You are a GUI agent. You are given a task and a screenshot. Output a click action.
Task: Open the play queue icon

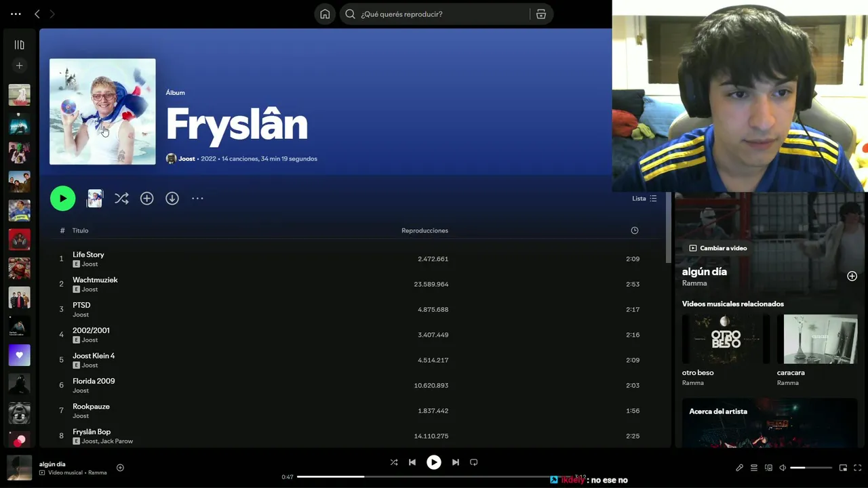pyautogui.click(x=754, y=468)
